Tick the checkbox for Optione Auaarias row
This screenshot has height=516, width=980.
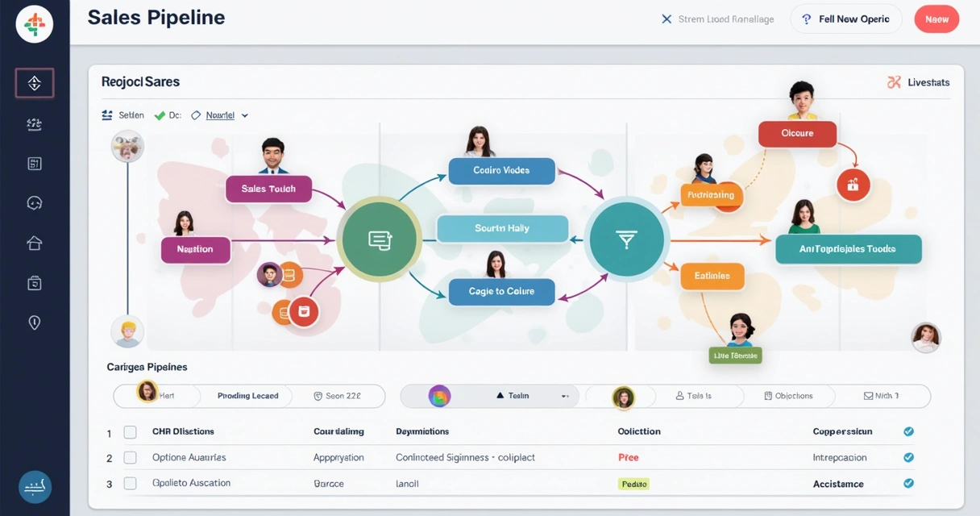pos(130,458)
